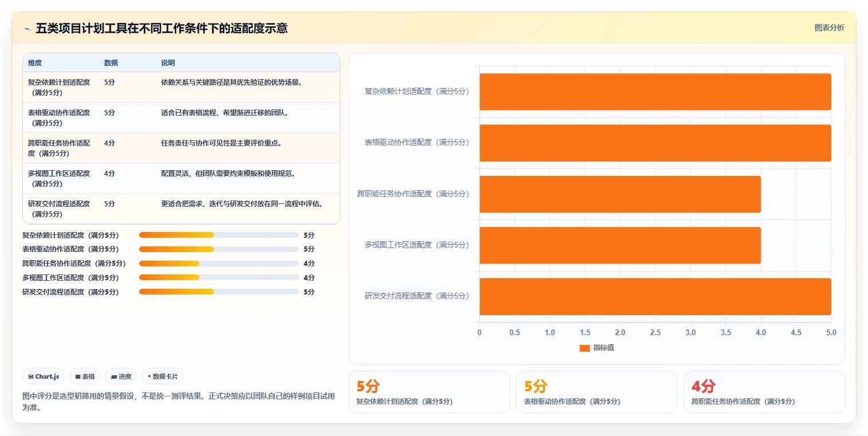Toggle the 指标值 legend swatch
This screenshot has width=868, height=436.
coord(585,348)
